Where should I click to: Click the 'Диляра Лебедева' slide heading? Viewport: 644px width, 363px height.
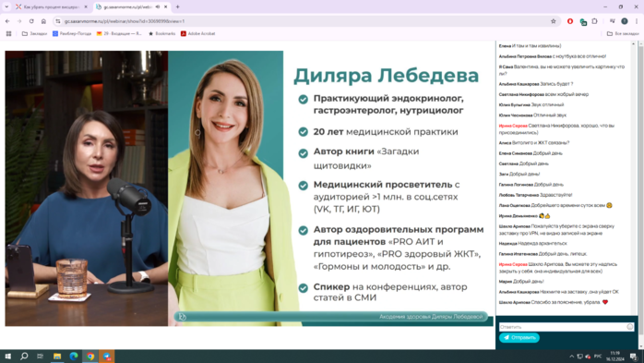386,76
